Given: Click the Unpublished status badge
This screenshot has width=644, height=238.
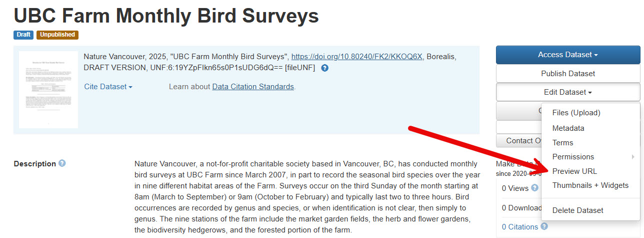Looking at the screenshot, I should [57, 35].
